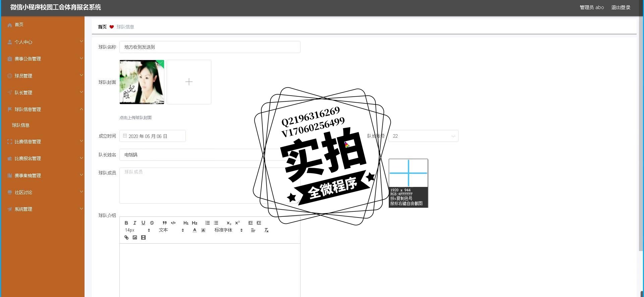Click the 球队介绍 editor body
The height and width of the screenshot is (297, 644).
coord(210,270)
